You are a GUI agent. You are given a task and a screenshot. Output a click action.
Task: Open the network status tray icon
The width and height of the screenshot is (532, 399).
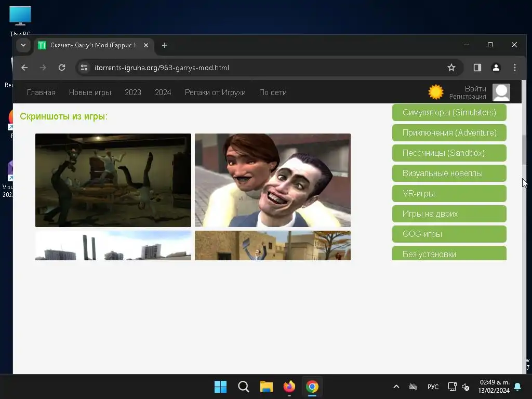(x=453, y=387)
